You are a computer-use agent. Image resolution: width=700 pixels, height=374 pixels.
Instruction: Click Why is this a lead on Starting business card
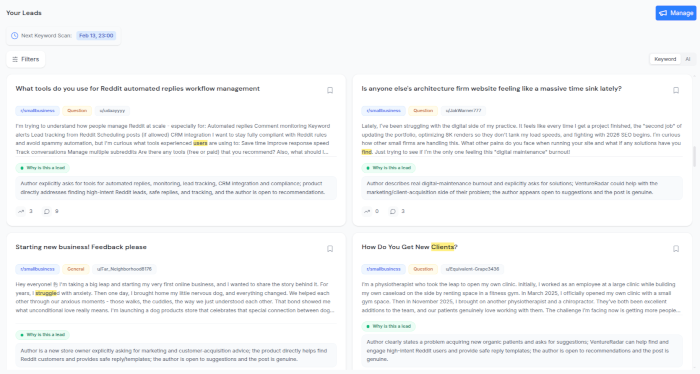click(x=42, y=334)
